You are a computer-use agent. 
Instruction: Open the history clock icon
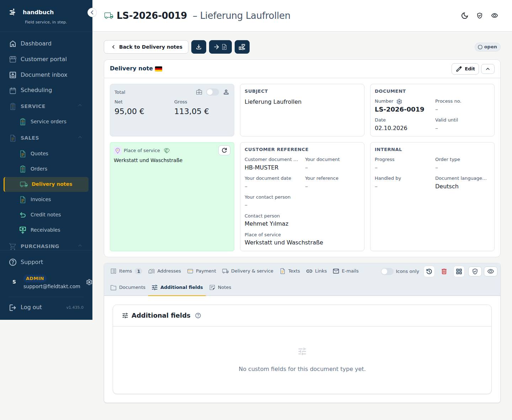tap(429, 271)
